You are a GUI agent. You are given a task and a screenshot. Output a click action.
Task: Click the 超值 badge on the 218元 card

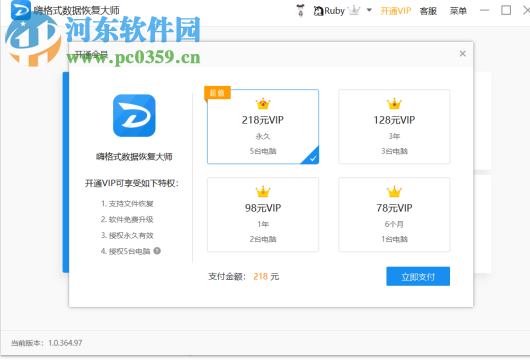click(217, 93)
